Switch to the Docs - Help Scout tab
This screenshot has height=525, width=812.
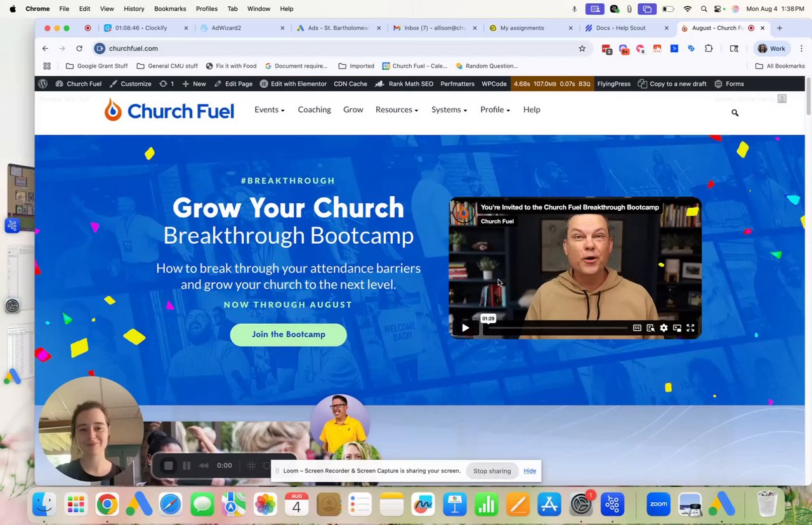(x=627, y=28)
